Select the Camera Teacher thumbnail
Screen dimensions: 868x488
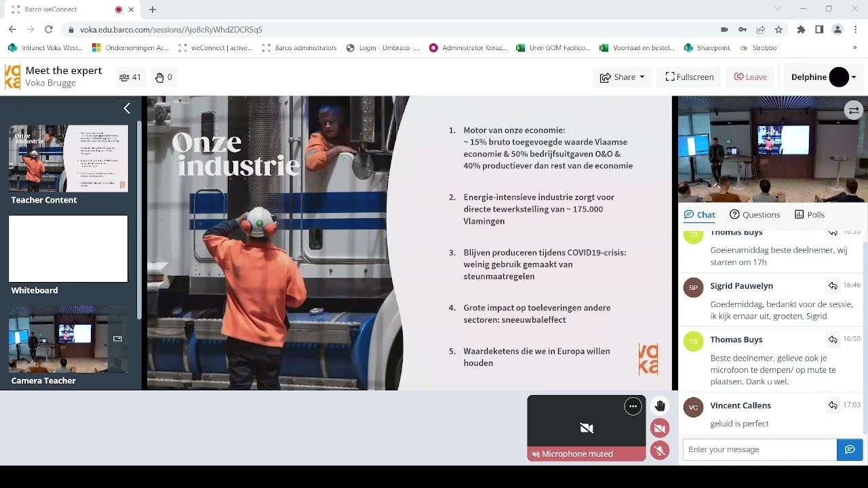point(68,339)
